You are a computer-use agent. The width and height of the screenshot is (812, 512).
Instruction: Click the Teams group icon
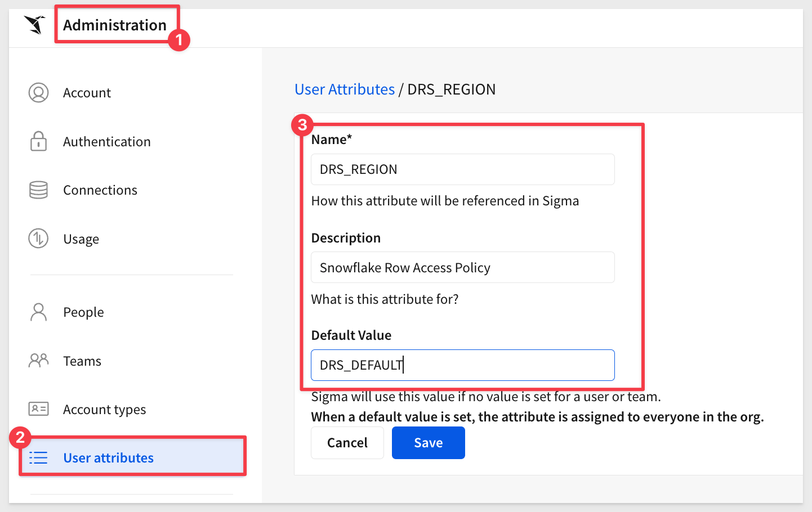coord(38,361)
